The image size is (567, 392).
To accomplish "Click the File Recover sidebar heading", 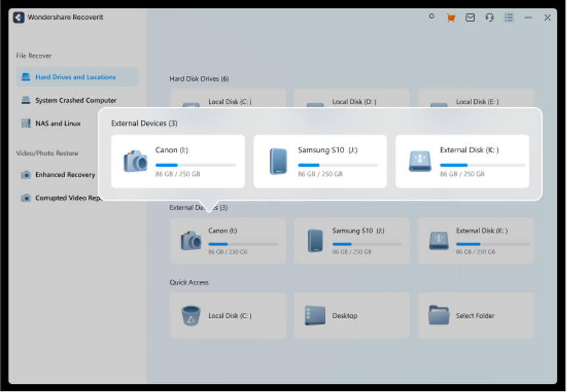I will tap(34, 55).
